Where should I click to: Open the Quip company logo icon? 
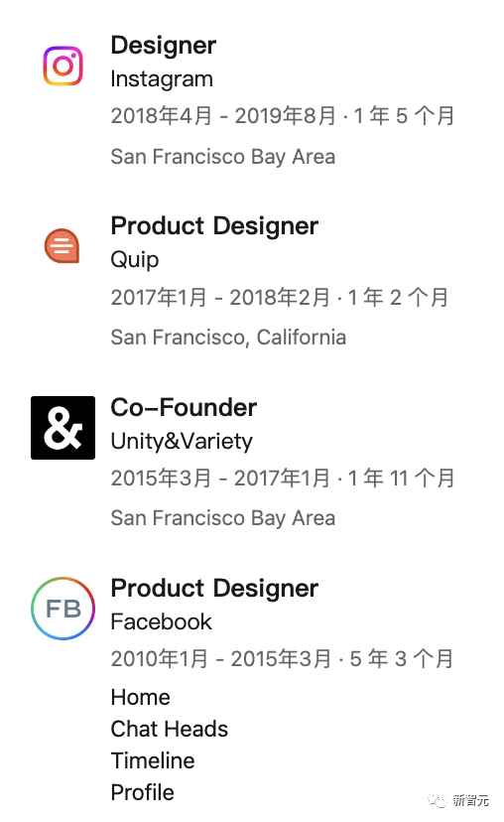[x=62, y=246]
